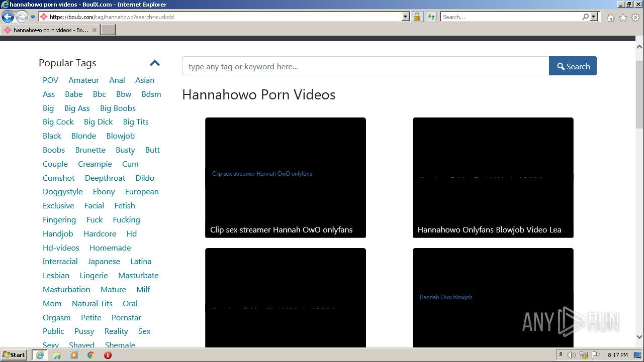644x362 pixels.
Task: Collapse the Popular Tags chevron
Action: (155, 63)
